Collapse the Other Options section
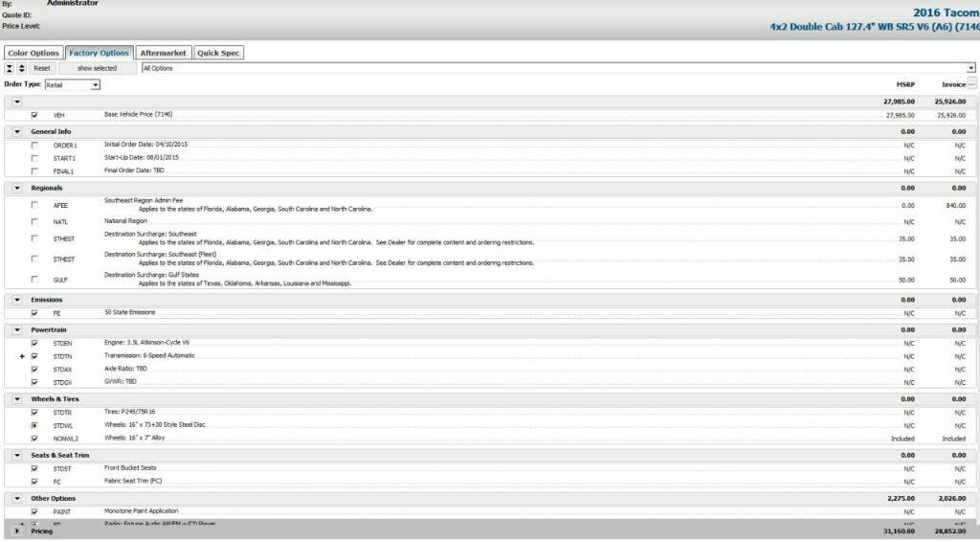980x542 pixels. [17, 498]
